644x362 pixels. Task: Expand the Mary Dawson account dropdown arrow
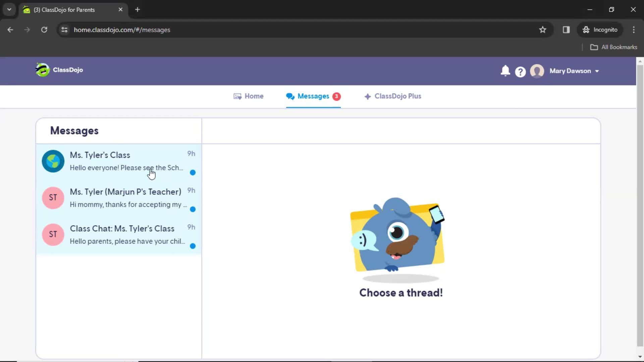click(597, 71)
